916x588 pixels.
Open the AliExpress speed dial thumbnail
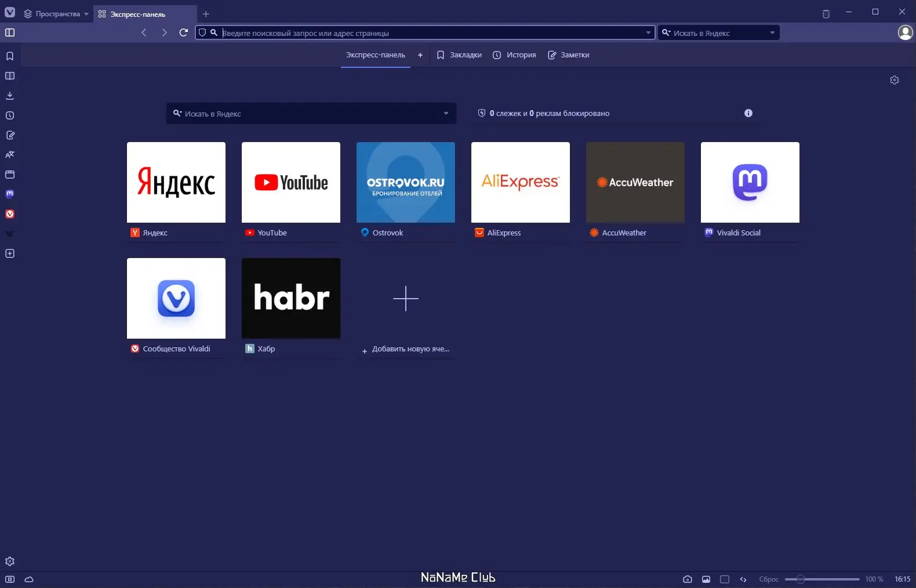click(521, 182)
